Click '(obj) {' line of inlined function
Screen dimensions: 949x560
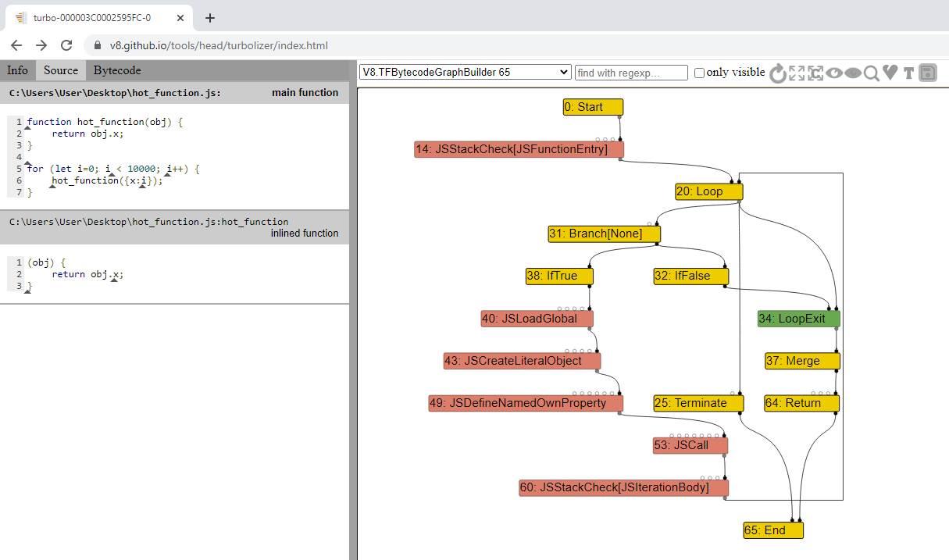47,262
